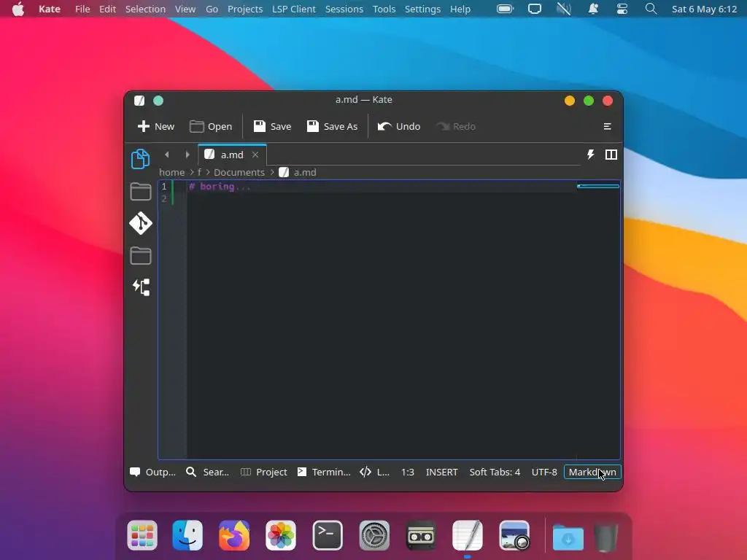Viewport: 747px width, 560px height.
Task: Open the UTF-8 encoding selector
Action: [544, 472]
